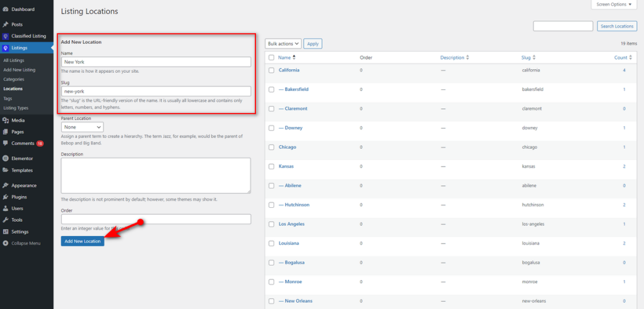Click the Pages icon in sidebar

[x=5, y=132]
